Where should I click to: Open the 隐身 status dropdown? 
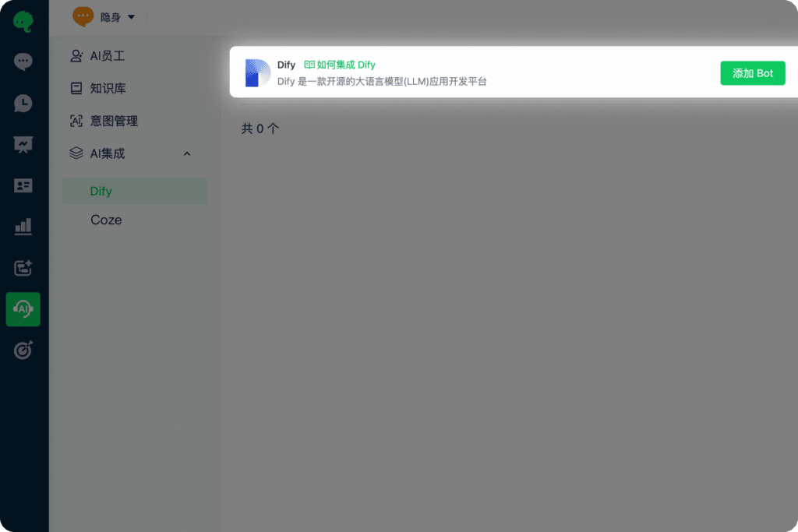point(118,17)
